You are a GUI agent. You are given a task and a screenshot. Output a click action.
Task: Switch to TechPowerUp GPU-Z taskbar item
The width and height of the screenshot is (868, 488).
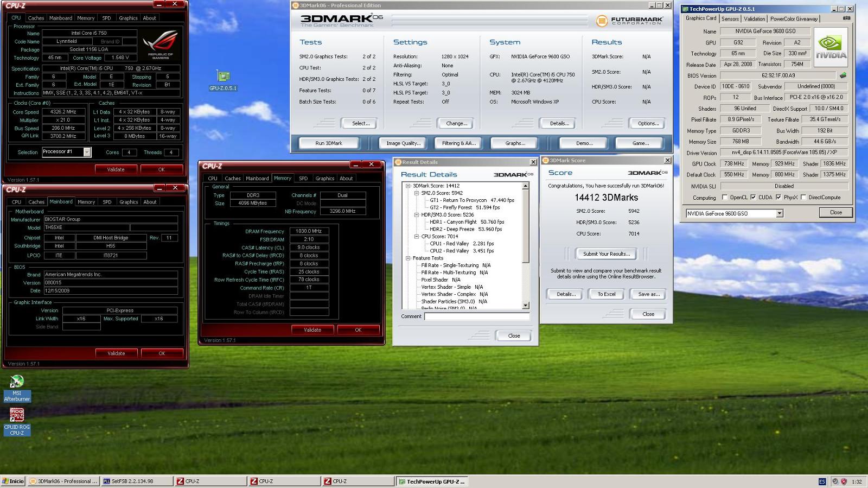coord(431,481)
